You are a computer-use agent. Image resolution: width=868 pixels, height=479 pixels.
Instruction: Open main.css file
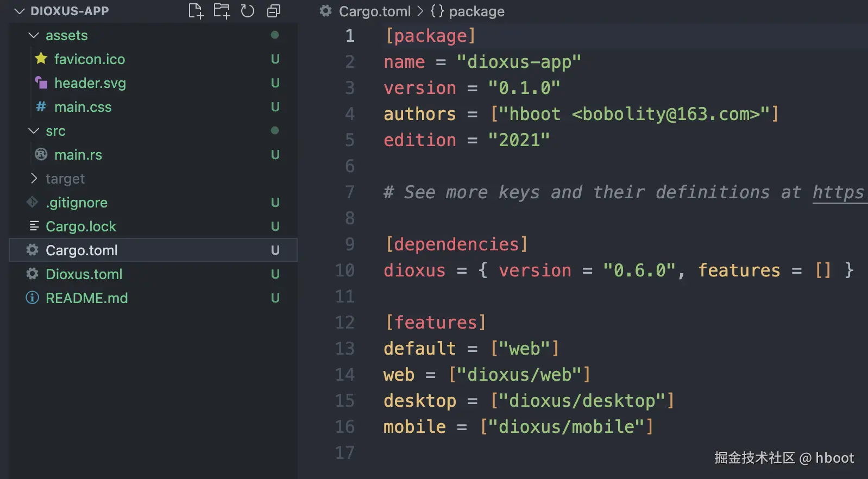(x=83, y=107)
